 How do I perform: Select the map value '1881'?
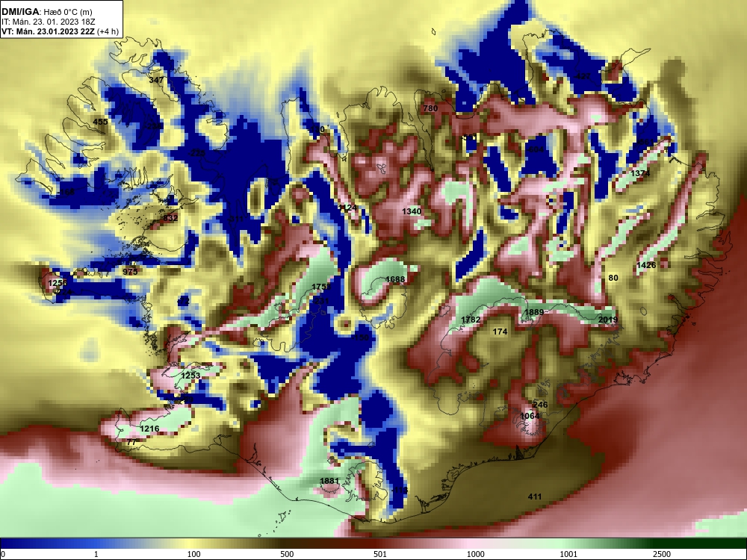[329, 481]
